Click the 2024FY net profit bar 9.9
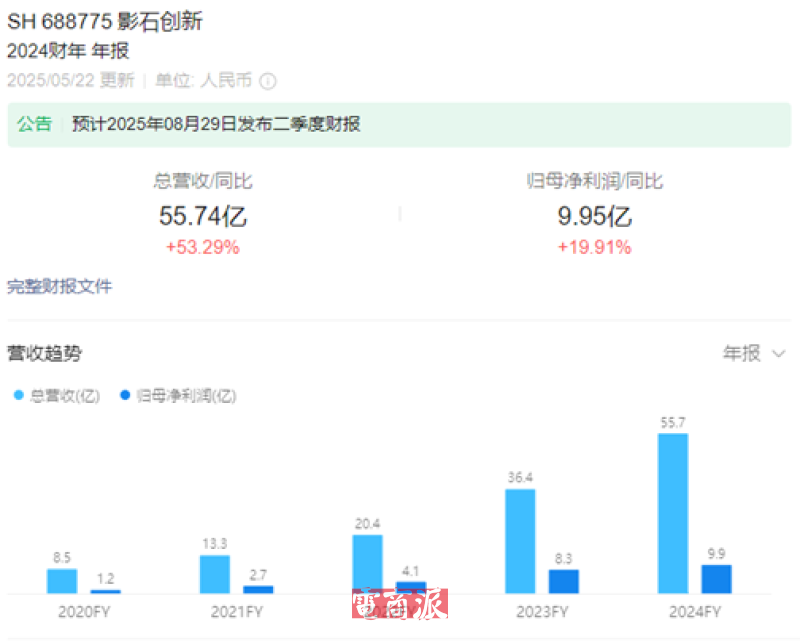The image size is (800, 641). tap(716, 579)
